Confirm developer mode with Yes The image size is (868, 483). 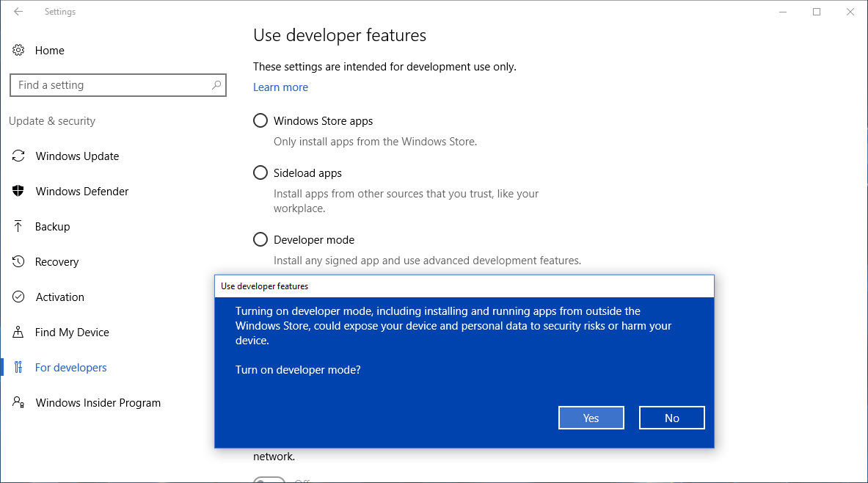point(591,418)
